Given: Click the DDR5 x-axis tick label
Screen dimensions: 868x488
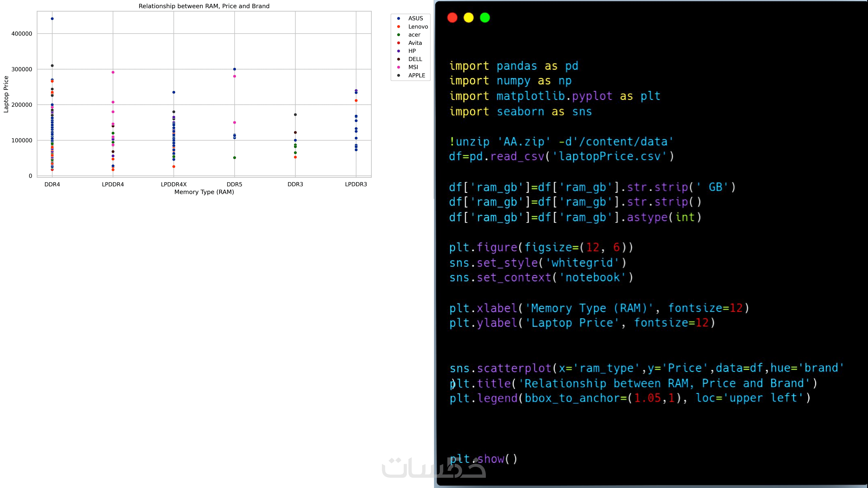Looking at the screenshot, I should (234, 184).
